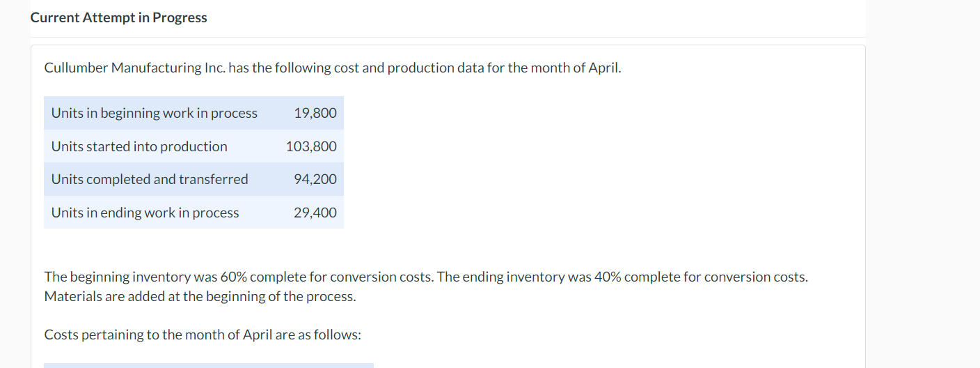Viewport: 980px width, 368px height.
Task: Click the "Current Attempt in Progress" heading
Action: 118,18
